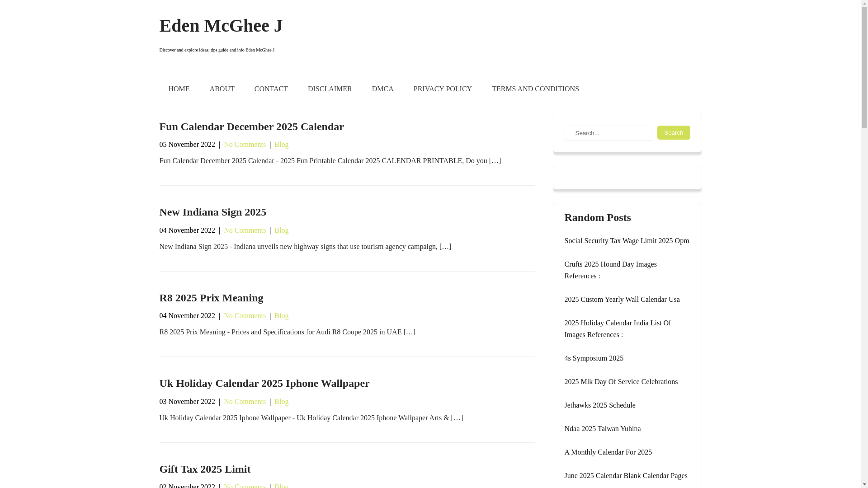The width and height of the screenshot is (868, 488).
Task: Open the ABOUT page
Action: (222, 89)
